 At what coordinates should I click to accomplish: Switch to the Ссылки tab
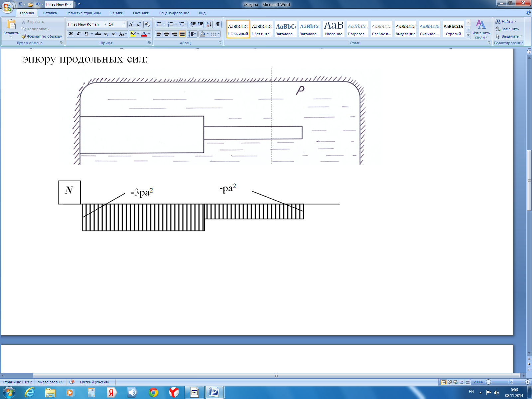117,13
